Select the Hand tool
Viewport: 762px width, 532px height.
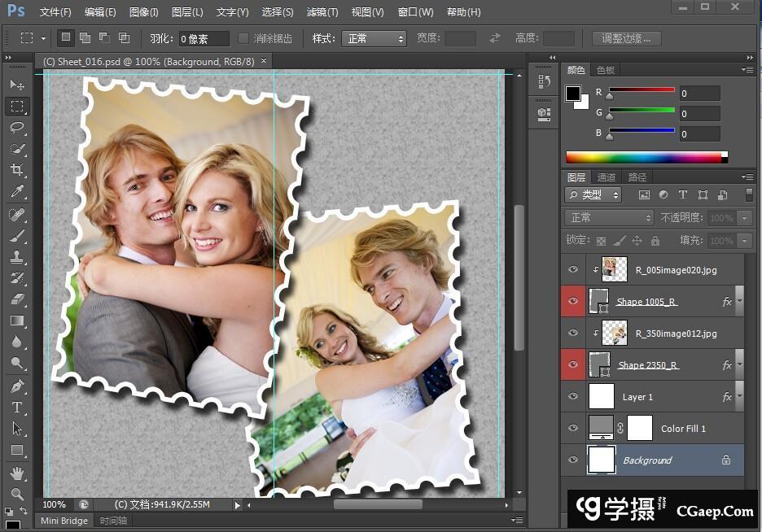pyautogui.click(x=17, y=473)
